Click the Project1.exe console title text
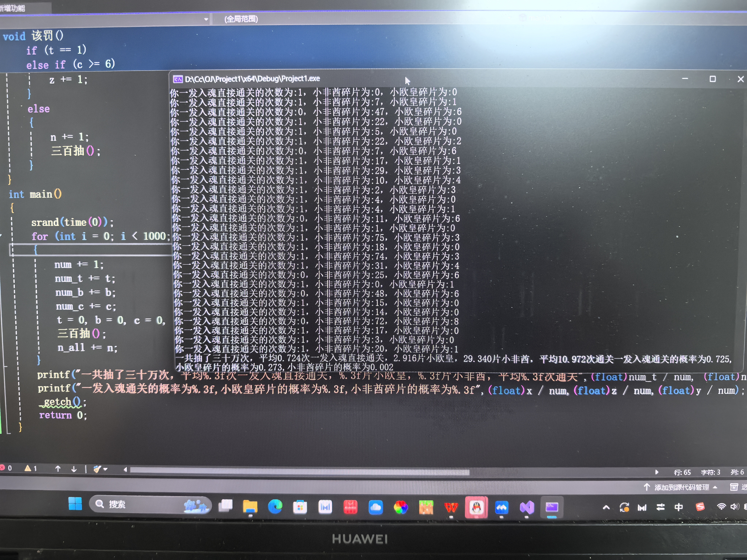747x560 pixels. (252, 79)
